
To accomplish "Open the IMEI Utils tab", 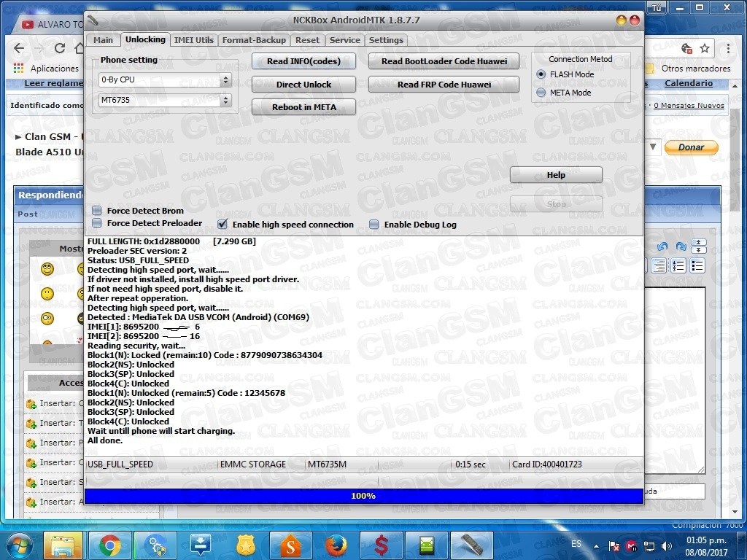I will [194, 40].
